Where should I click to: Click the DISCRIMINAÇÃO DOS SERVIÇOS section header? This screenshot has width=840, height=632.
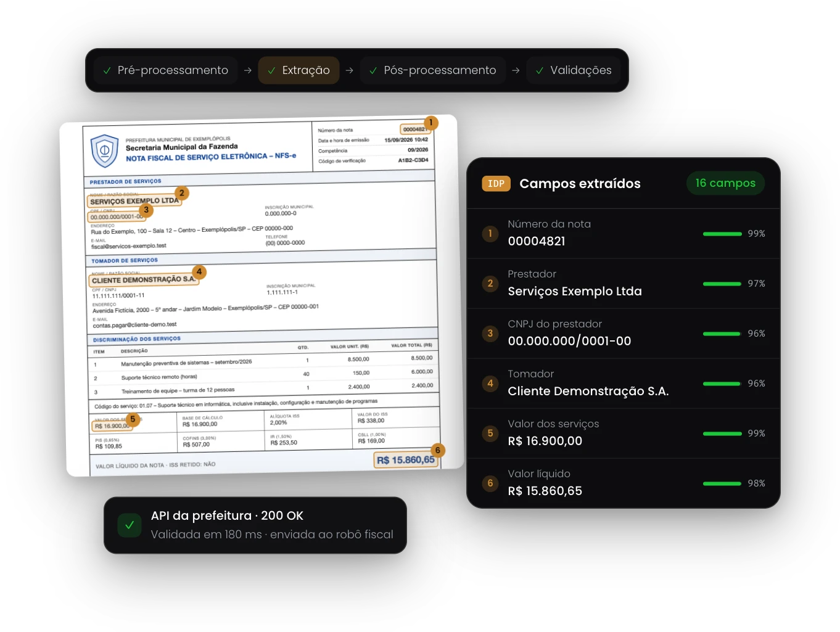click(x=137, y=339)
